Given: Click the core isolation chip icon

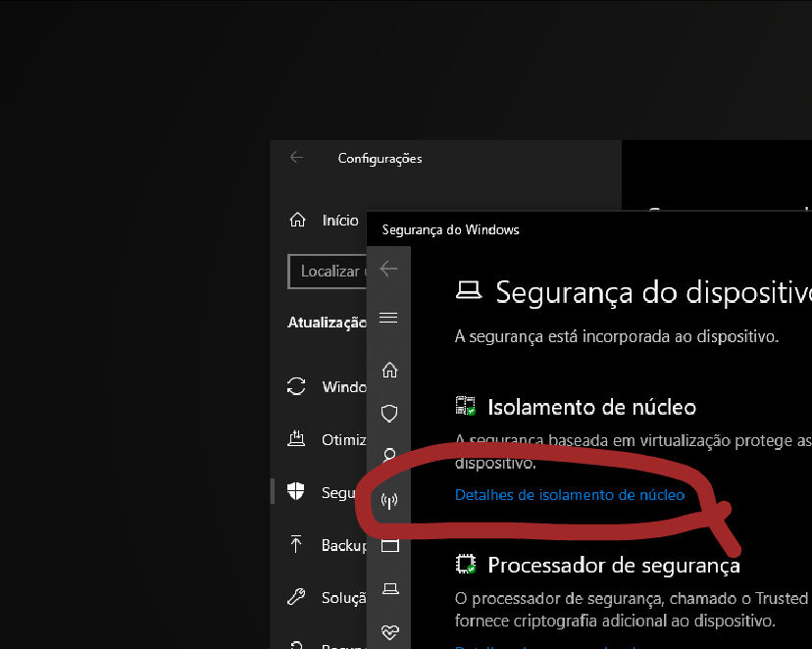Looking at the screenshot, I should pyautogui.click(x=466, y=406).
